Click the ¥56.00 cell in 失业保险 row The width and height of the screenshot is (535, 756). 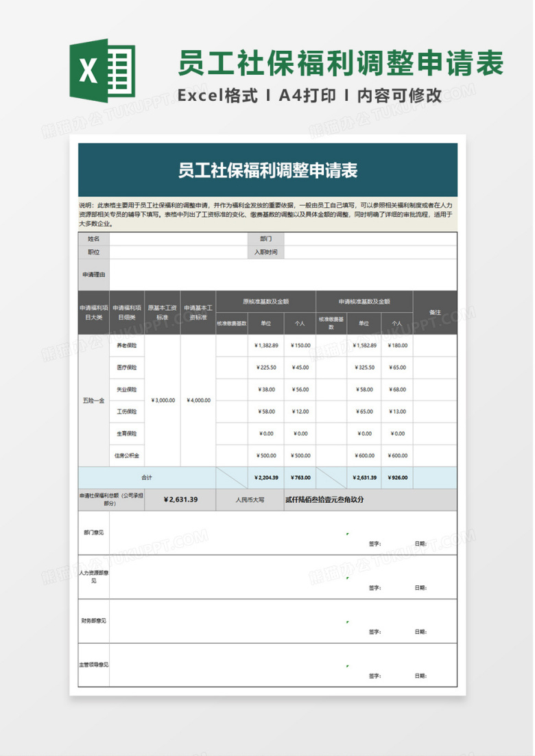tap(300, 390)
